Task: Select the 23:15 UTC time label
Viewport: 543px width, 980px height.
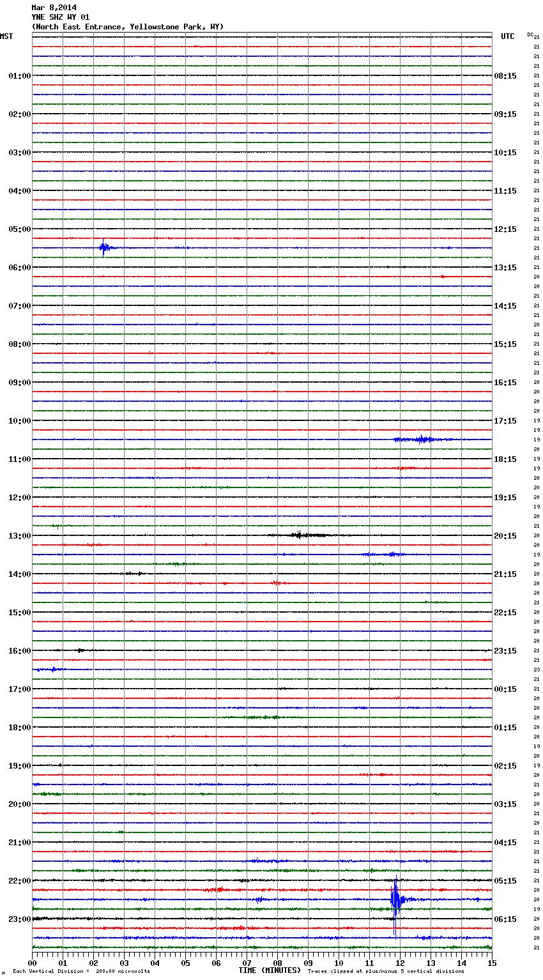Action: coord(505,651)
